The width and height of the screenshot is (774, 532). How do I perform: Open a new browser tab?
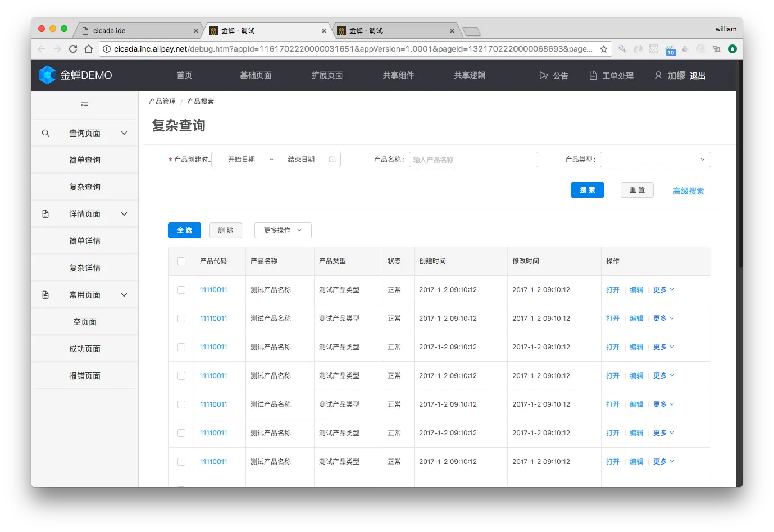coord(471,31)
